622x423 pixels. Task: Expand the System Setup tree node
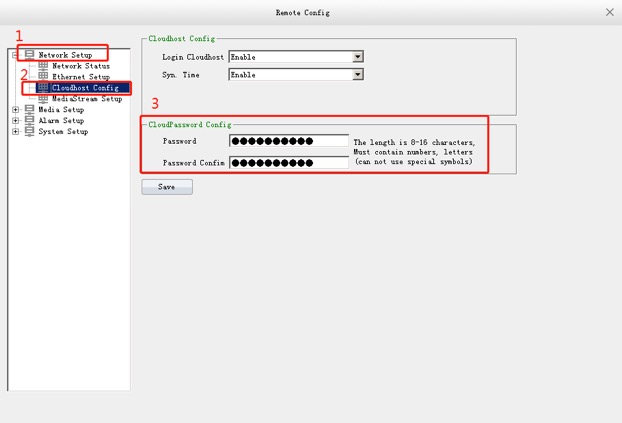pyautogui.click(x=16, y=132)
